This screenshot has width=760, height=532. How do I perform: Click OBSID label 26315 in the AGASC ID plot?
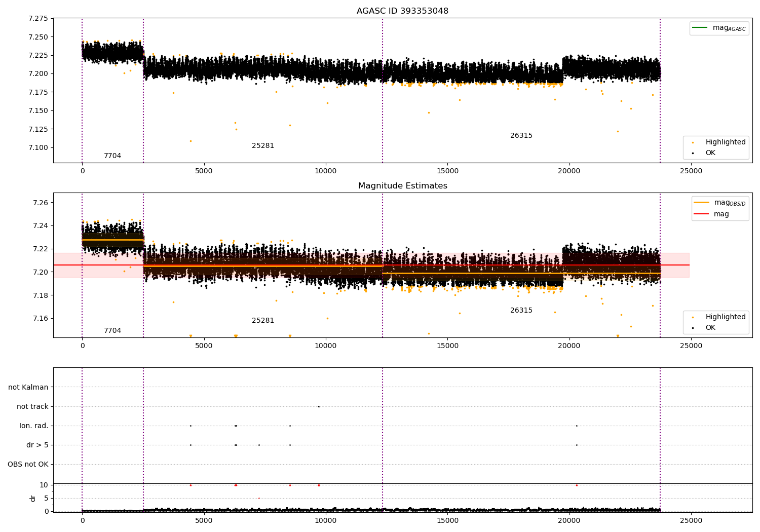point(521,136)
